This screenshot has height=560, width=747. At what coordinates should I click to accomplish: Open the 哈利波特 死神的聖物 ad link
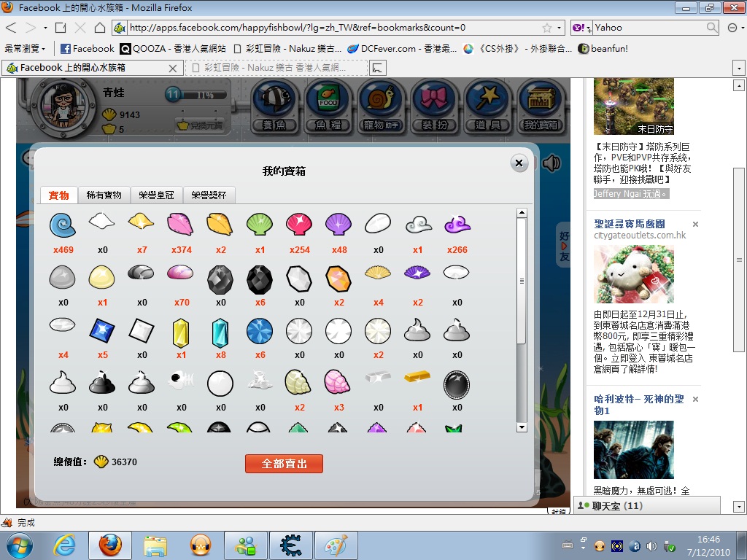(639, 404)
